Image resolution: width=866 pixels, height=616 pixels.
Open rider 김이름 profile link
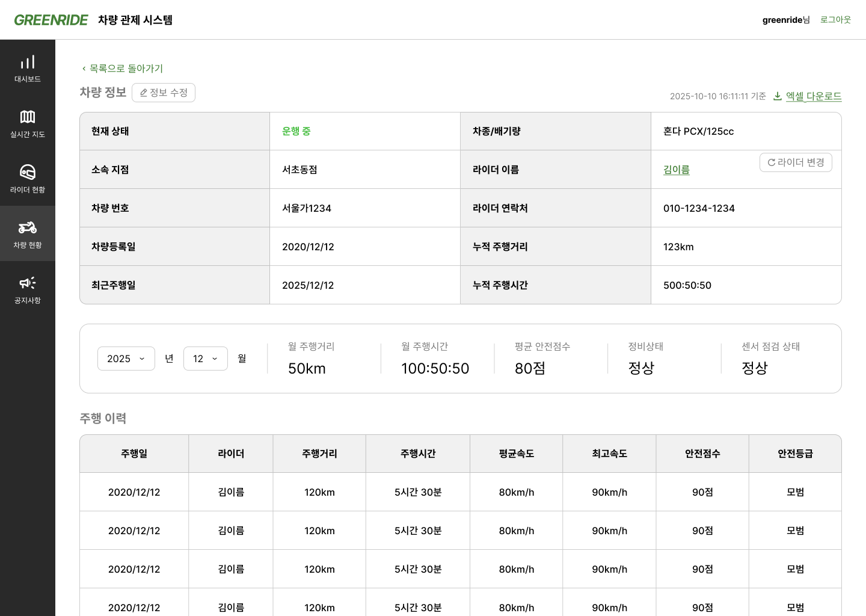676,170
